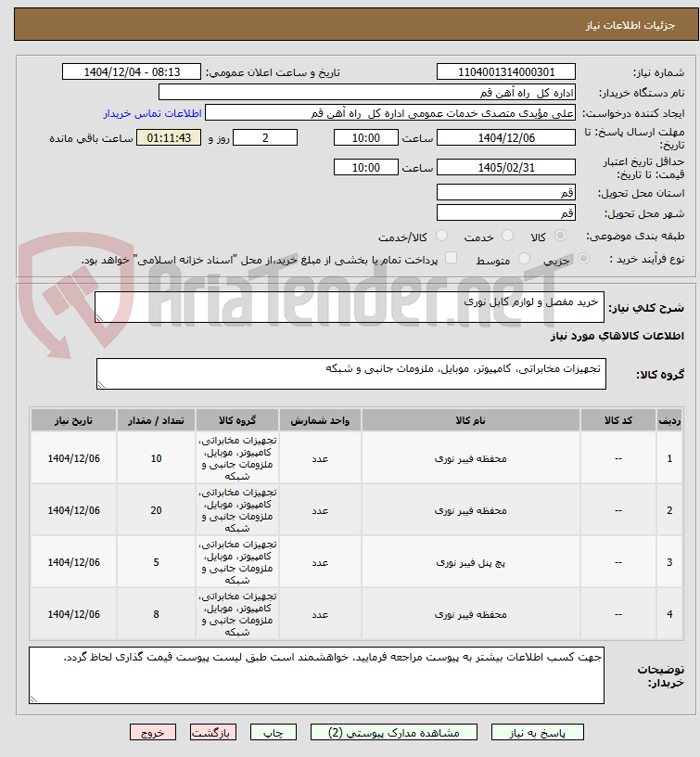This screenshot has height=757, width=700.
Task: Click محفظه فیبر نوری in row 4
Action: (x=470, y=614)
